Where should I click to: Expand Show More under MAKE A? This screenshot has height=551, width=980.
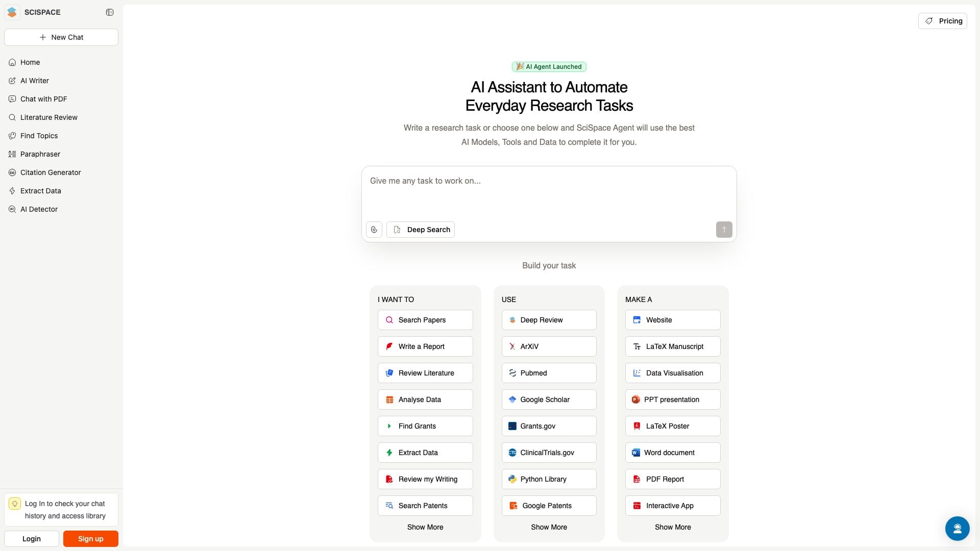coord(673,527)
